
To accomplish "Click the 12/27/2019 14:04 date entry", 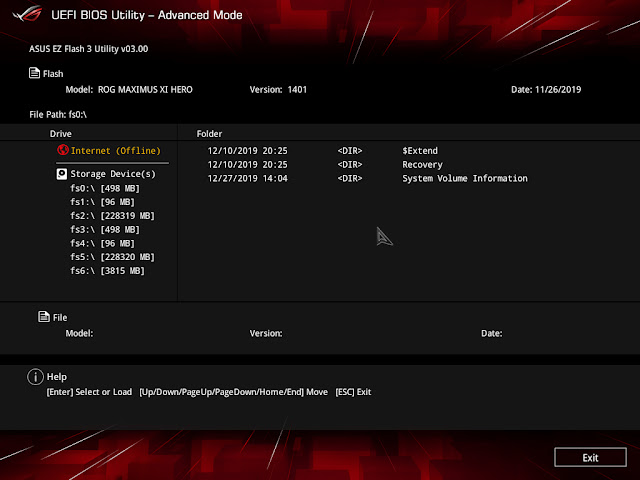I will point(247,178).
